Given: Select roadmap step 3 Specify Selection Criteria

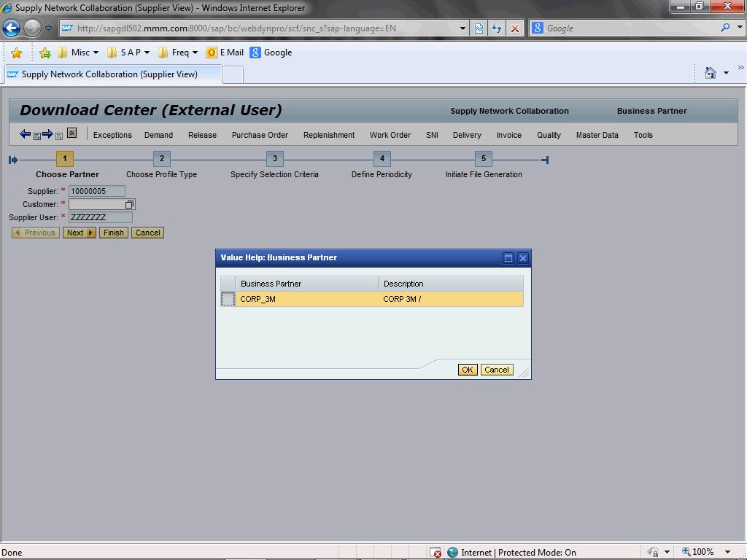Looking at the screenshot, I should click(275, 158).
